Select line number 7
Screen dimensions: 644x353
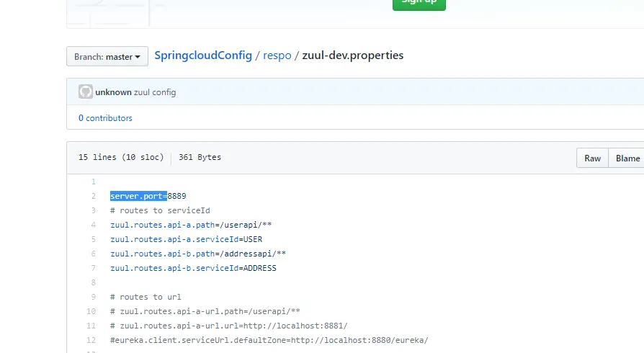point(93,268)
